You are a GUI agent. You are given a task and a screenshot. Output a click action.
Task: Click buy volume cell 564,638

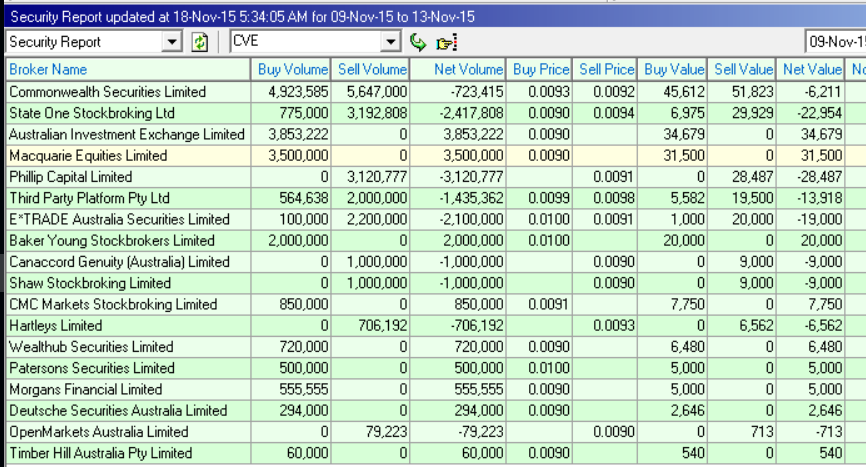pos(291,198)
